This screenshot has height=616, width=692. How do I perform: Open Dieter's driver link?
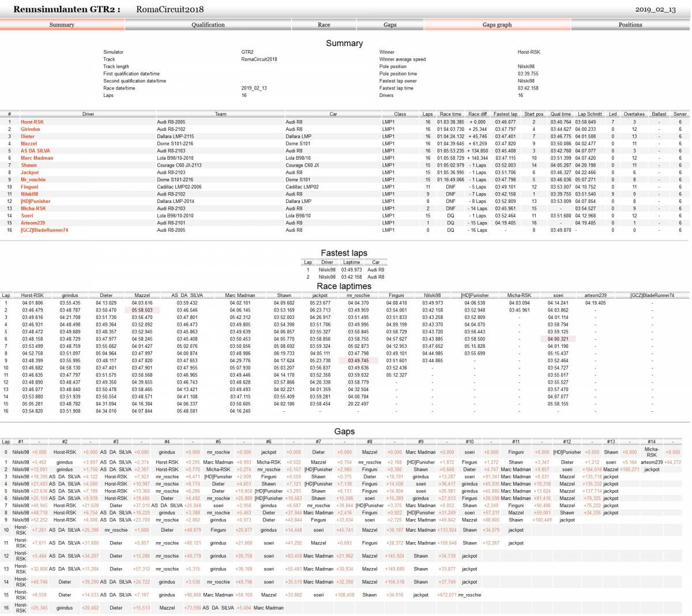28,137
